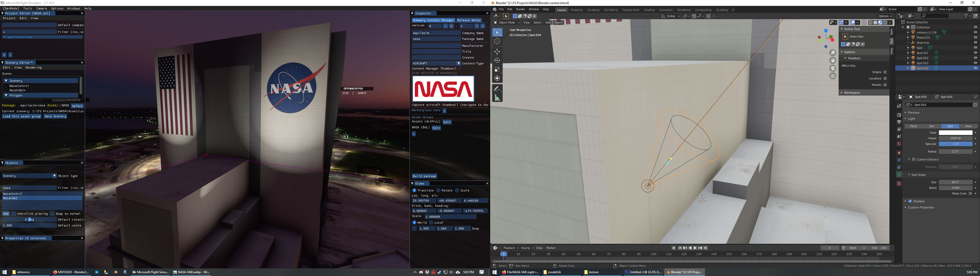Open the Object properties tab
Image resolution: width=980 pixels, height=276 pixels.
tap(899, 153)
